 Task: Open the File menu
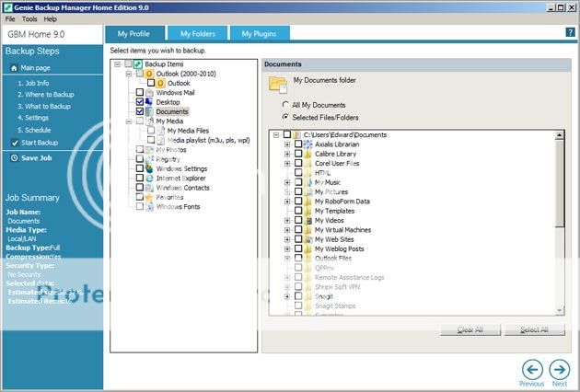pos(10,18)
